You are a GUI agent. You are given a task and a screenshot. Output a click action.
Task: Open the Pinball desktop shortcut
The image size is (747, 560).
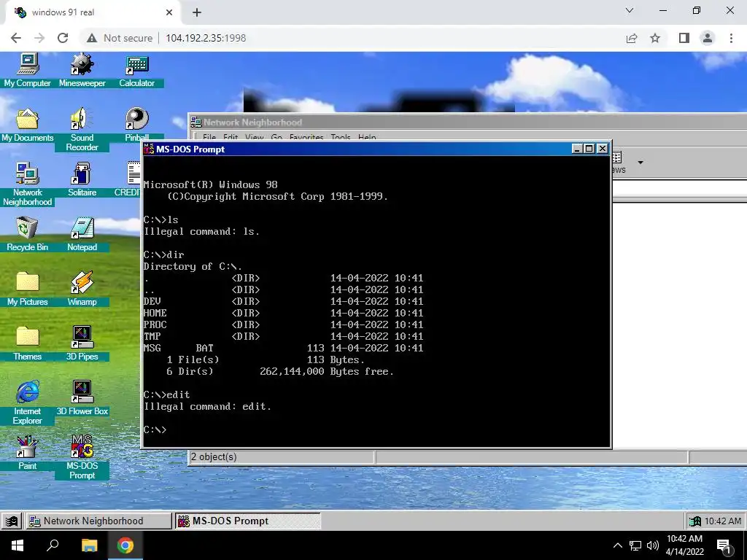click(x=136, y=125)
